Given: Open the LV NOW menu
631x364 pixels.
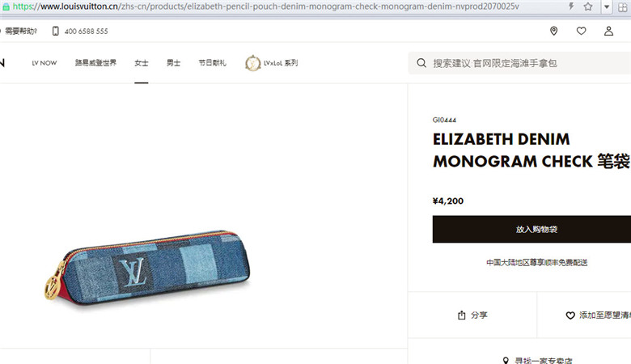Looking at the screenshot, I should (44, 63).
